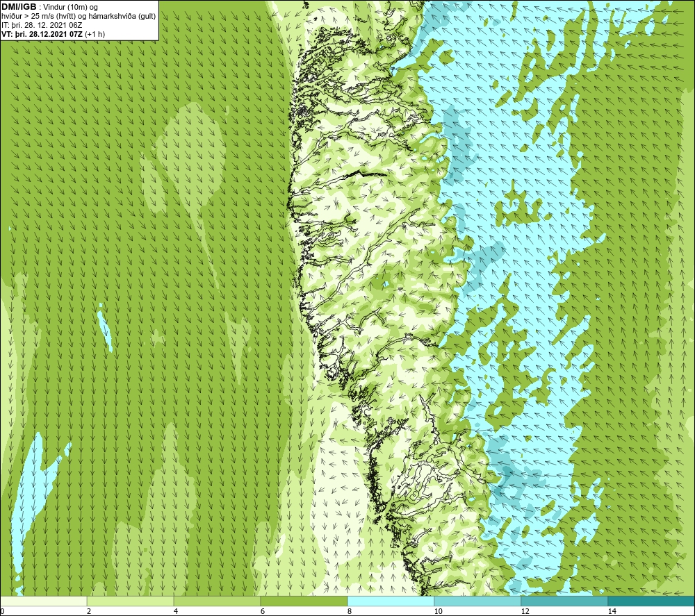Viewport: 695px width, 616px height.
Task: Click the 'IT: þri. 28. 12. 2021 06Z' line
Action: [x=42, y=25]
